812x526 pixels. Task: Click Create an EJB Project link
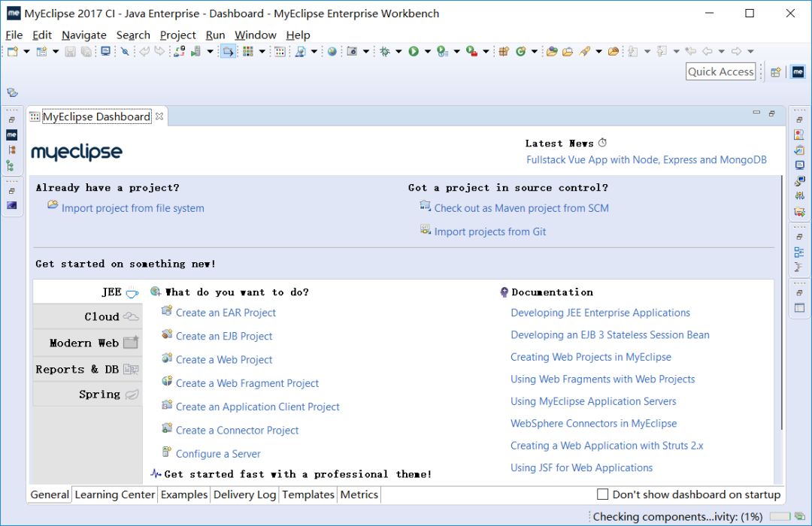pyautogui.click(x=224, y=336)
